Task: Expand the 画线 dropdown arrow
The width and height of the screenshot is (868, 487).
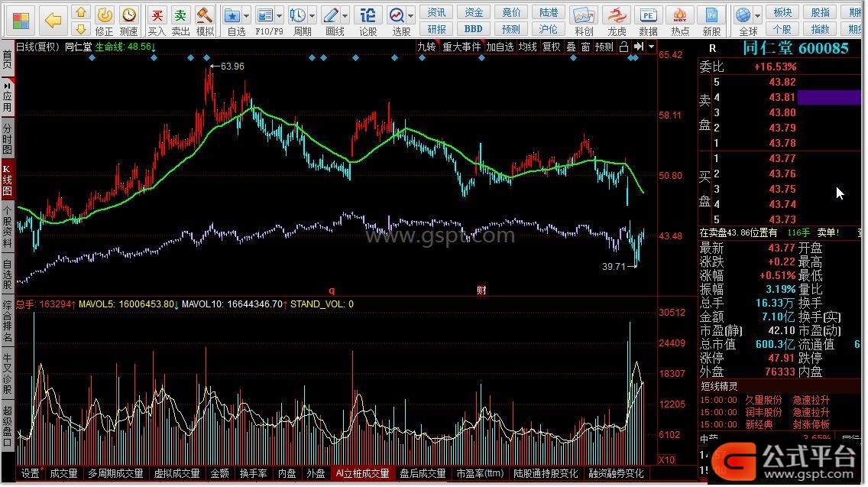Action: coord(345,15)
